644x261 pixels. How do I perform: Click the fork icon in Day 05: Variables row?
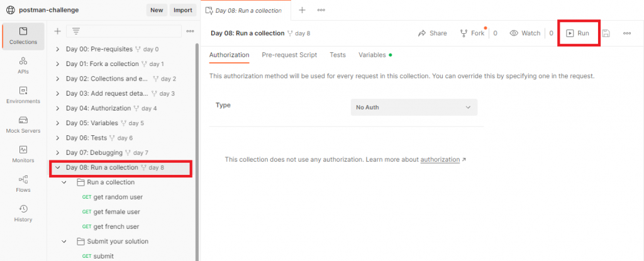click(x=123, y=123)
